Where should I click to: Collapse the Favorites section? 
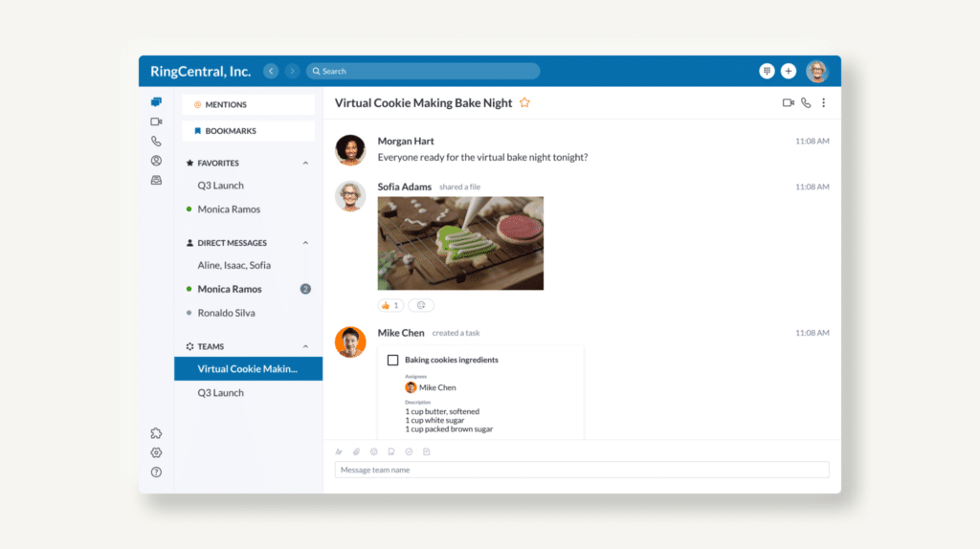point(305,164)
